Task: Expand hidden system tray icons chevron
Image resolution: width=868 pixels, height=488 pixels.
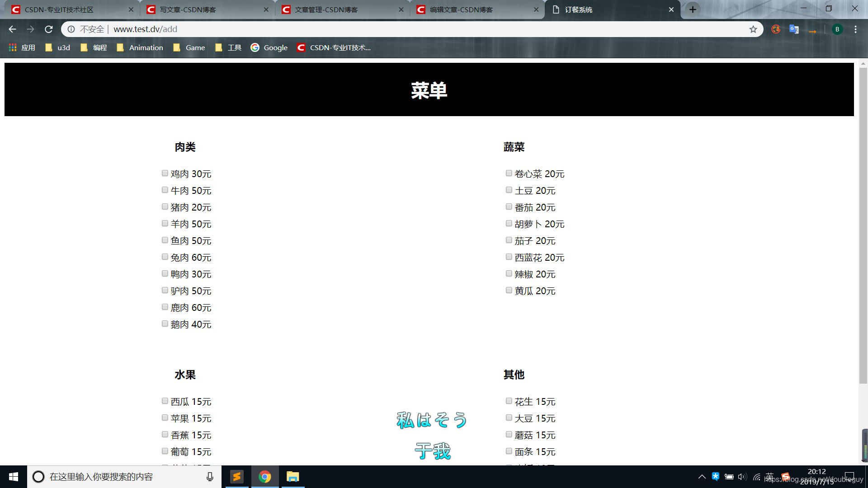Action: click(x=702, y=477)
